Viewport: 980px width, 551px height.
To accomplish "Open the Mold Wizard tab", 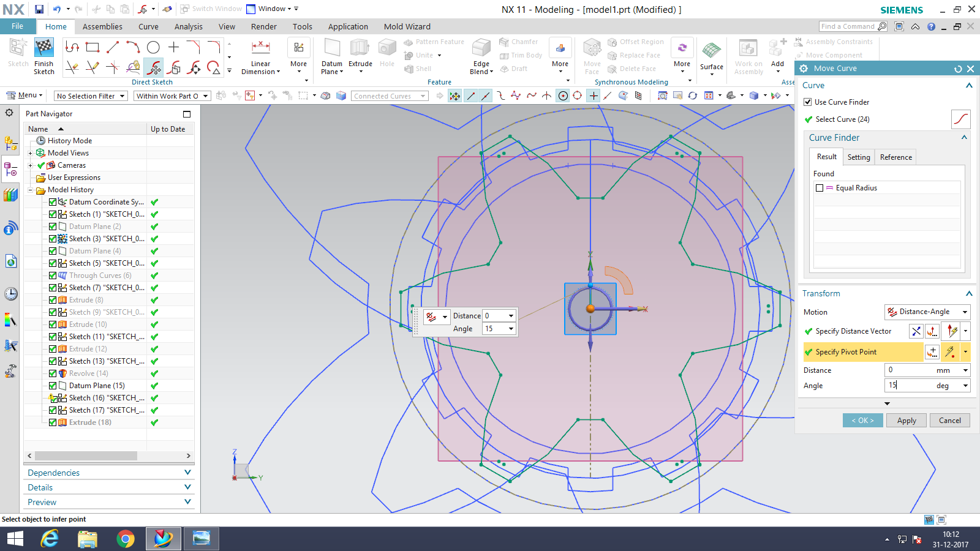I will 407,26.
